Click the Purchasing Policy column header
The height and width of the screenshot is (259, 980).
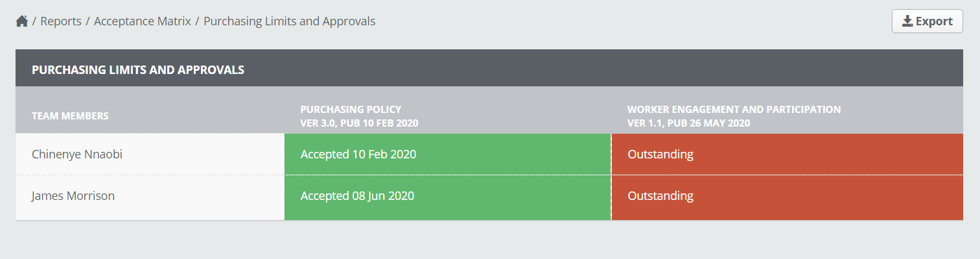351,110
